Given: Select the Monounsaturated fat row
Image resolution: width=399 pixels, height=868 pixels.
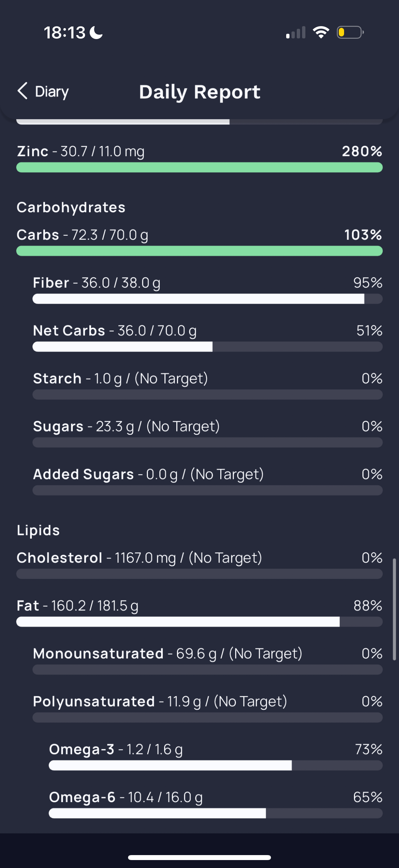Looking at the screenshot, I should [167, 653].
